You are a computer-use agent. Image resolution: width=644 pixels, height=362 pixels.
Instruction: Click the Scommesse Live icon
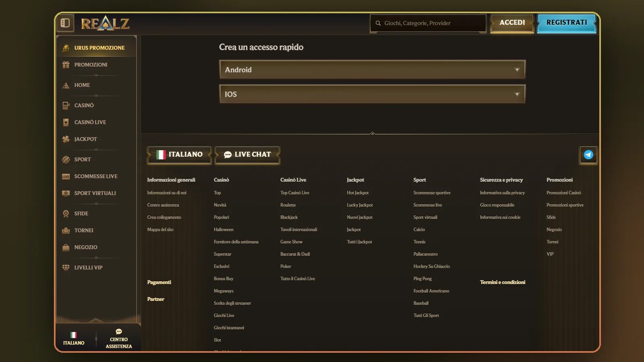(66, 177)
